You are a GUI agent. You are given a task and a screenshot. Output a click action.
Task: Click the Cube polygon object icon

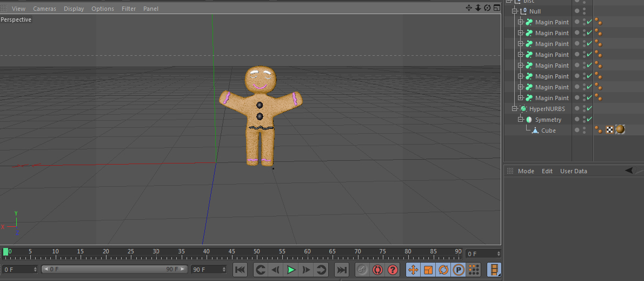(535, 130)
